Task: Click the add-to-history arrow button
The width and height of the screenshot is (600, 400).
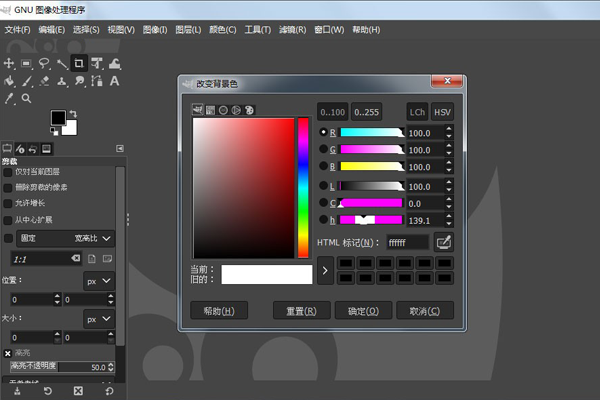Action: [x=325, y=271]
